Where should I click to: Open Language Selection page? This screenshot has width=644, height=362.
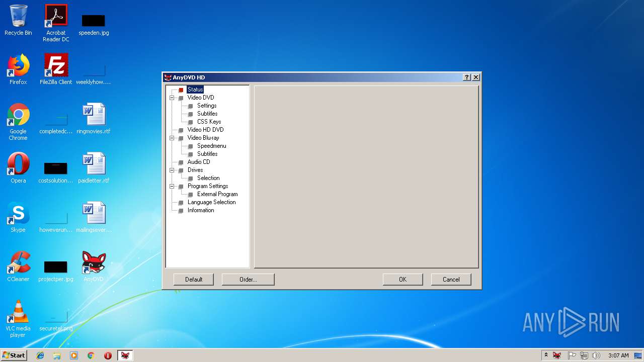[x=212, y=202]
